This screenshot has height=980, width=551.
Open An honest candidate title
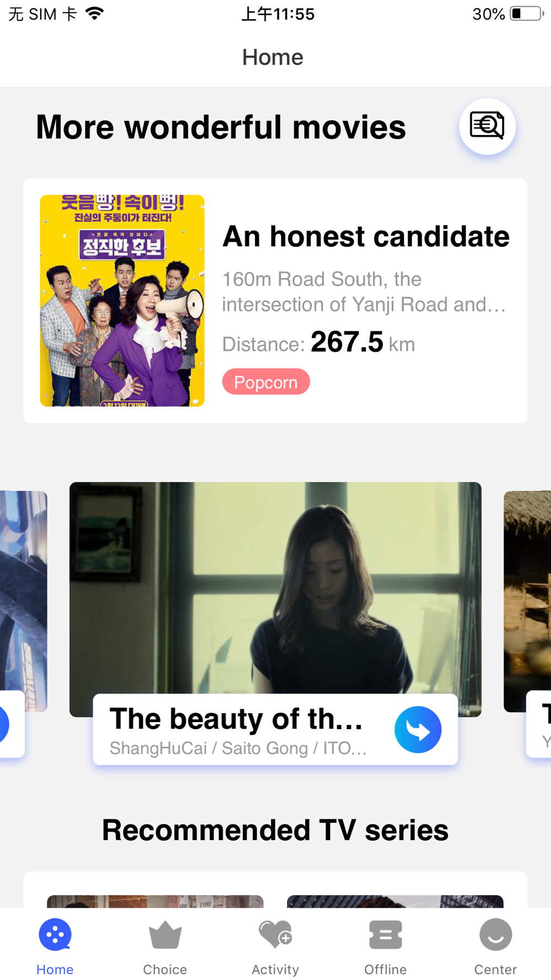click(x=366, y=236)
